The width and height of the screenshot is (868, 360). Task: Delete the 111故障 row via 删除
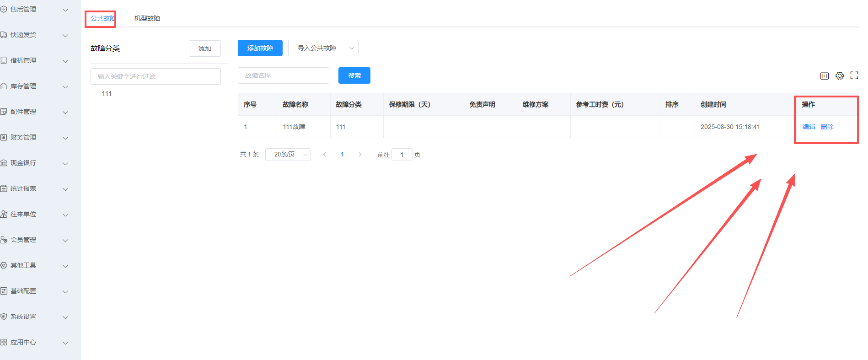click(827, 127)
